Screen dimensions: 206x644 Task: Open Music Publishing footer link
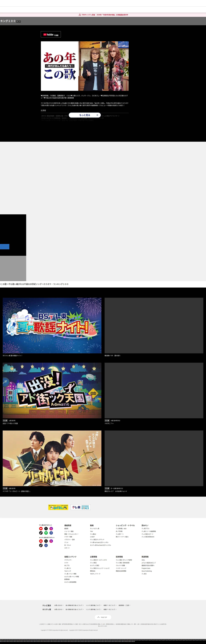point(147,571)
